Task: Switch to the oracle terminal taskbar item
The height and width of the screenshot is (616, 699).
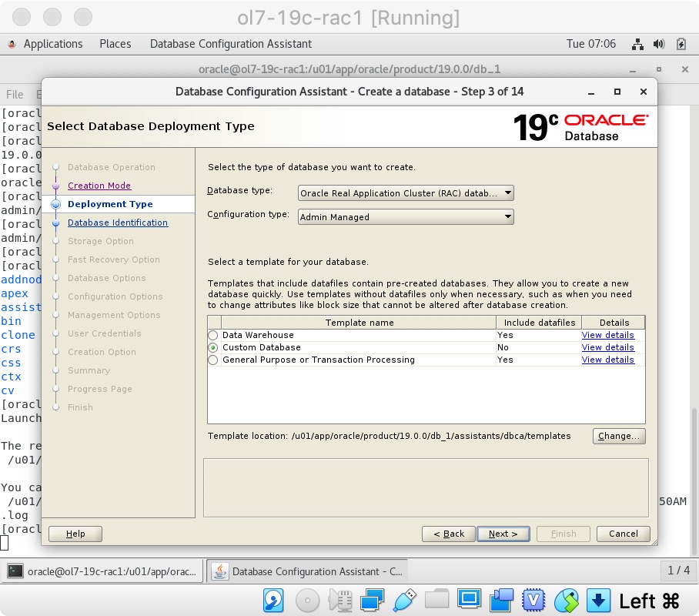Action: click(x=102, y=571)
